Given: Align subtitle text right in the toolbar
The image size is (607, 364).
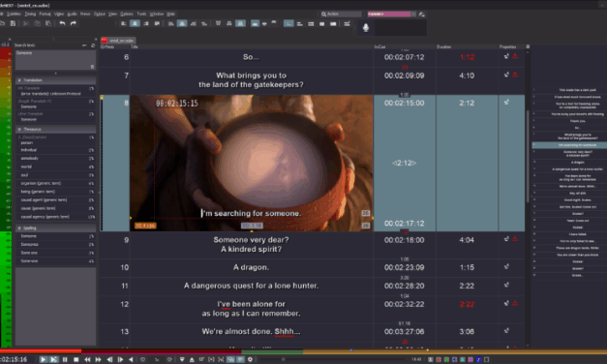Looking at the screenshot, I should pos(146,23).
